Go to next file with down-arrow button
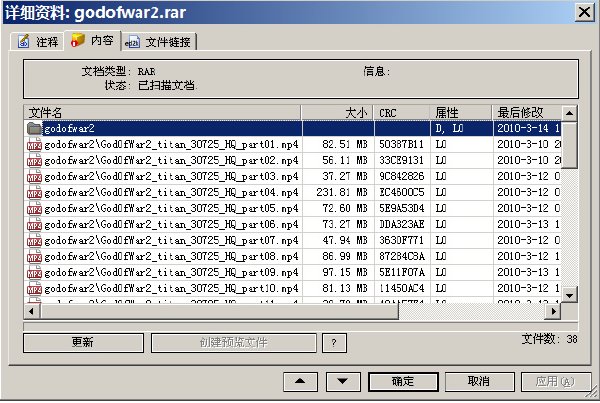Image resolution: width=600 pixels, height=403 pixels. (343, 381)
